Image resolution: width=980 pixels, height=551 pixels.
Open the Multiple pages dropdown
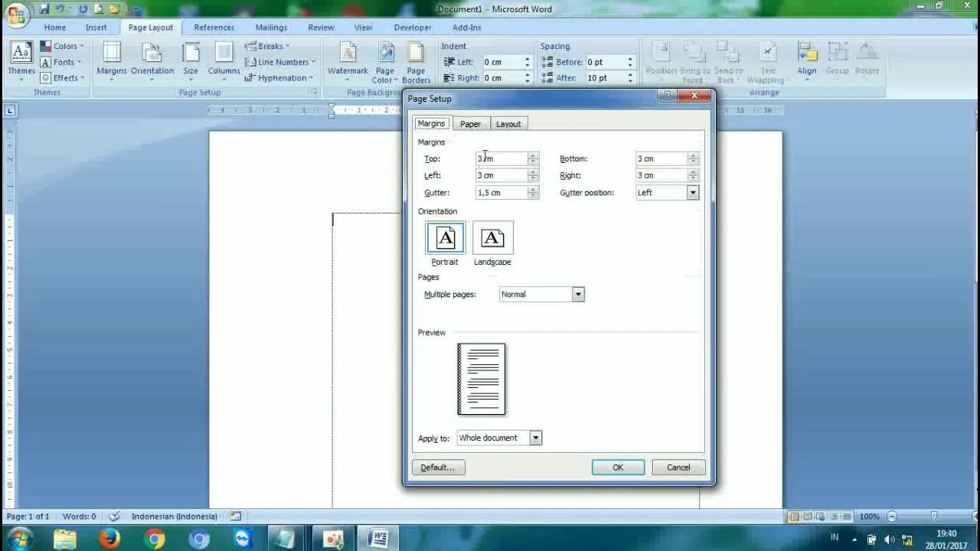[x=578, y=295]
